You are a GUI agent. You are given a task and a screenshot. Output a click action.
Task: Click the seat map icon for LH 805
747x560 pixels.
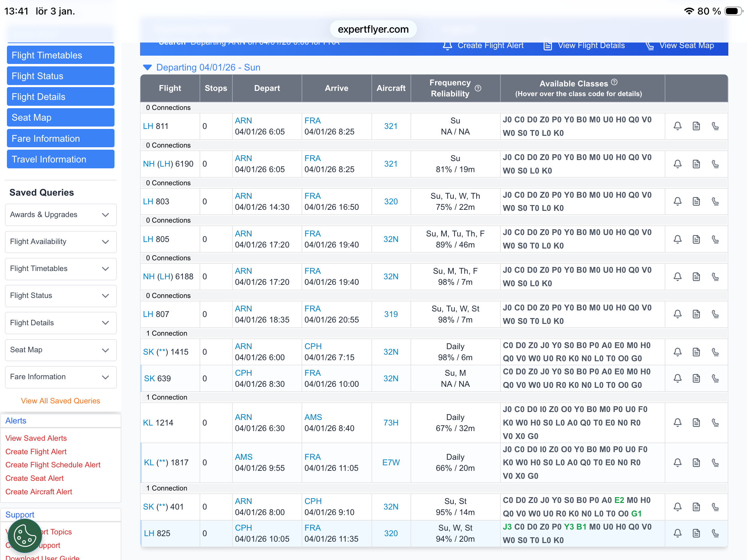point(715,239)
